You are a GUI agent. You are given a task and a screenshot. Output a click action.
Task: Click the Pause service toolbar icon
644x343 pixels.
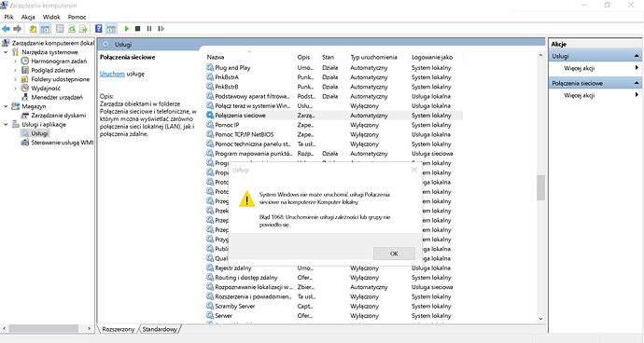(149, 29)
